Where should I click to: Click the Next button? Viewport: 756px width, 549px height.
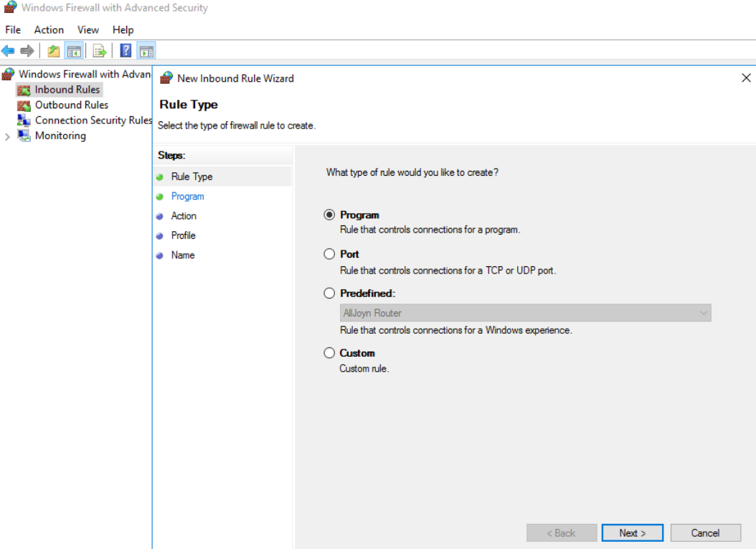pyautogui.click(x=633, y=533)
